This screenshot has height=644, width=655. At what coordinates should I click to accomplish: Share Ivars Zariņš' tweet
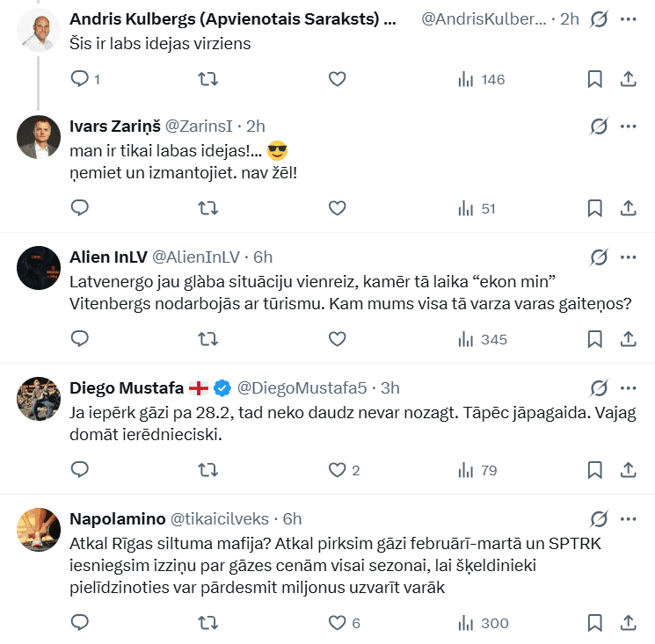(629, 208)
